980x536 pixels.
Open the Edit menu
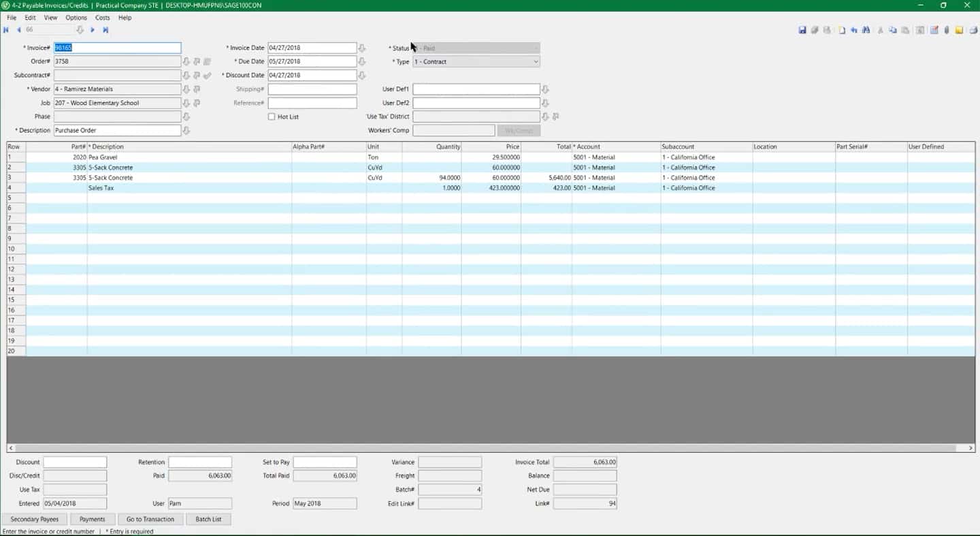30,18
